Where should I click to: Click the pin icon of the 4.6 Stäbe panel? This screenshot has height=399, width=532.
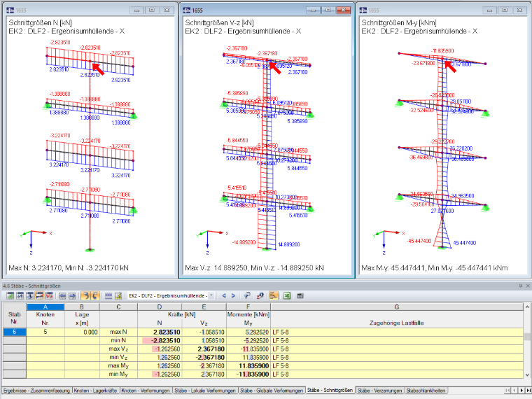click(521, 286)
